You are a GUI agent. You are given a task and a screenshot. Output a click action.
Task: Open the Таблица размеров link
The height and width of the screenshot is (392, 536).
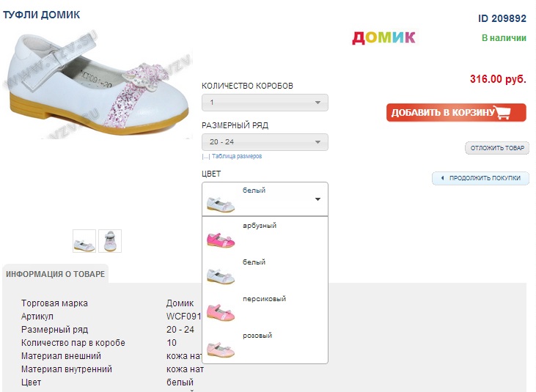[237, 156]
